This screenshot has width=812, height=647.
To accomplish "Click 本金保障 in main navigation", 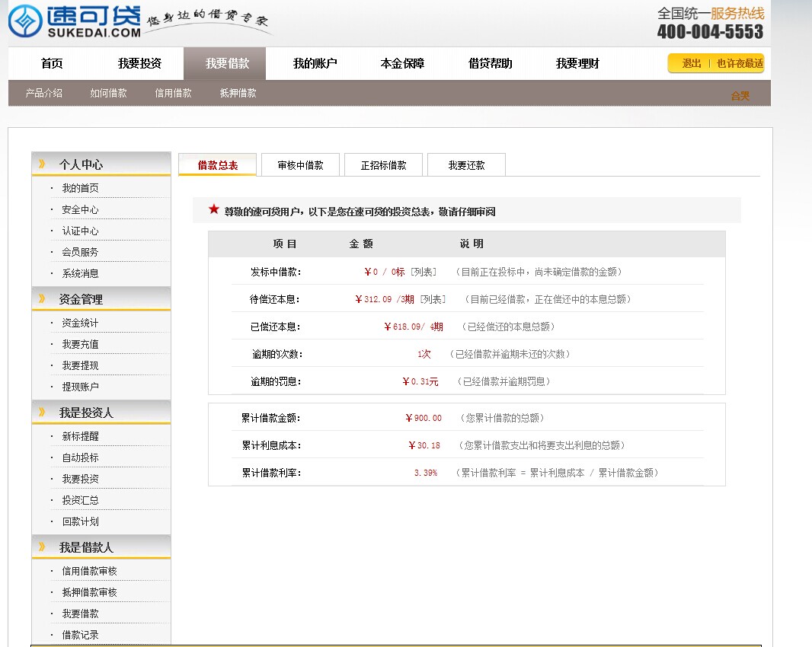I will (x=402, y=64).
